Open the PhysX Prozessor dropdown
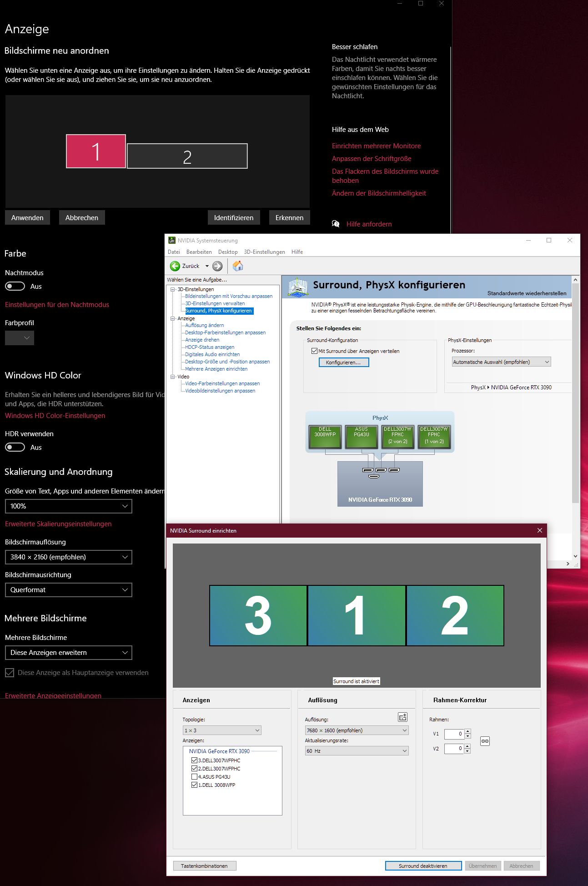This screenshot has height=886, width=588. click(501, 362)
